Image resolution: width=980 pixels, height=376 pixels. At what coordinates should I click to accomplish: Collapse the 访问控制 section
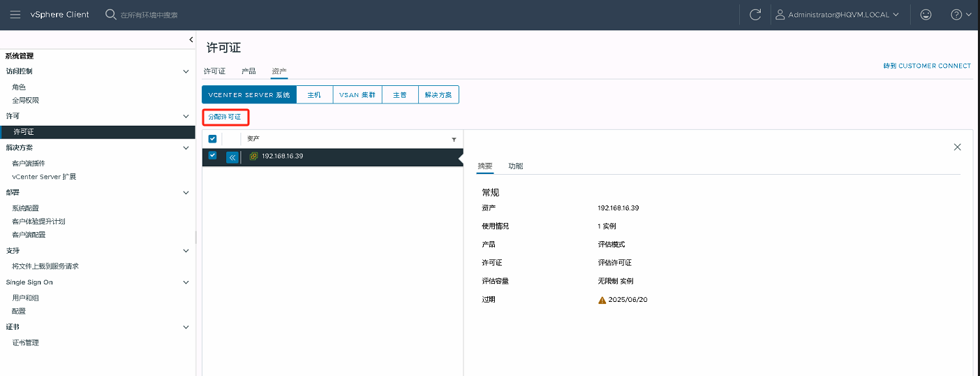coord(186,71)
